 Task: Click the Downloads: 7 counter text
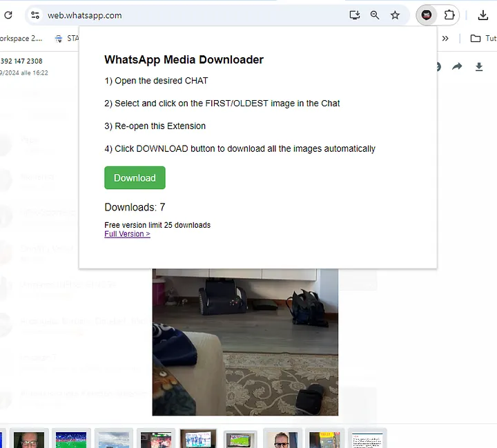pyautogui.click(x=135, y=207)
